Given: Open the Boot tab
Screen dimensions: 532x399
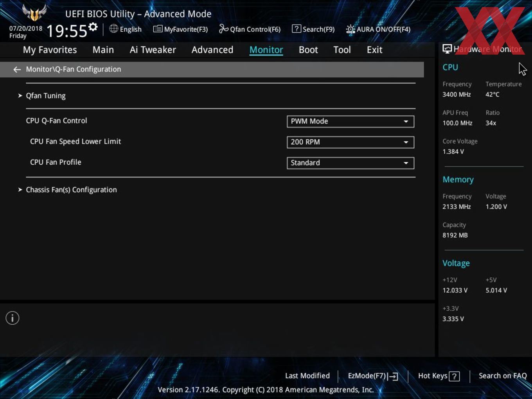Looking at the screenshot, I should point(308,50).
